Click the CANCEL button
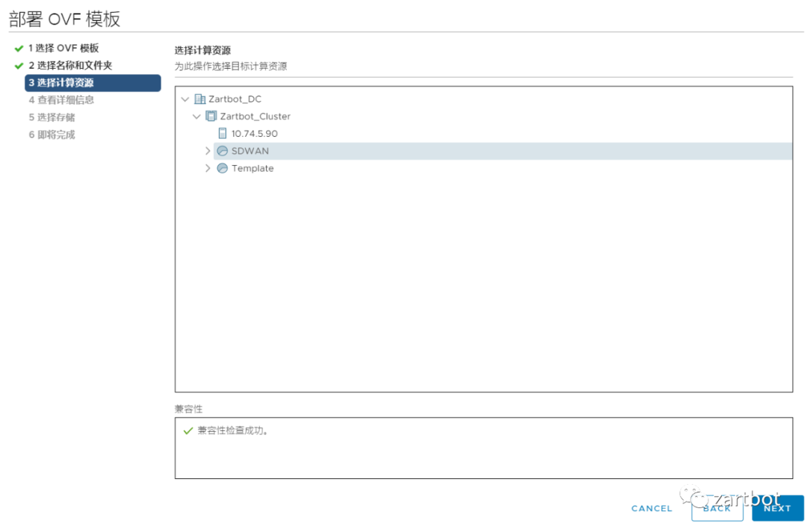 (652, 508)
